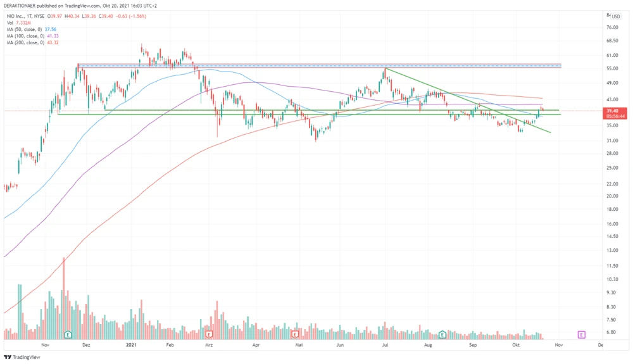Click the August earnings E marker

(x=442, y=334)
